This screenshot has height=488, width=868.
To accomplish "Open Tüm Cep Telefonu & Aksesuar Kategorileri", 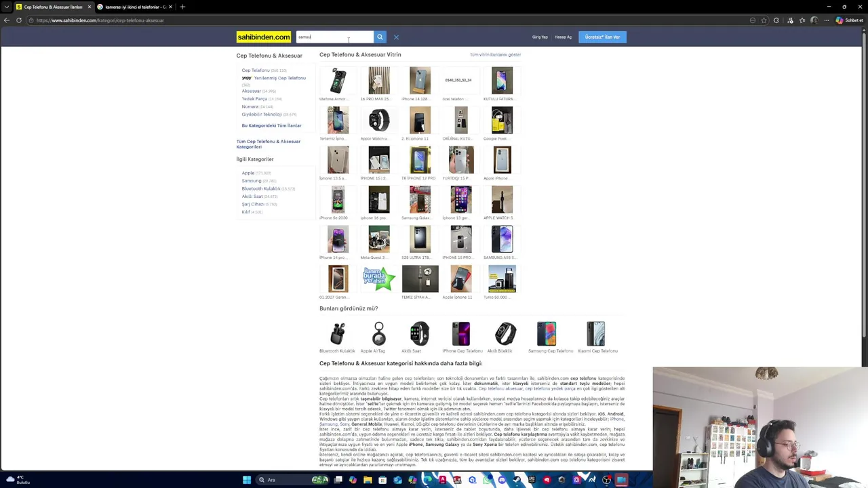I will [x=269, y=144].
